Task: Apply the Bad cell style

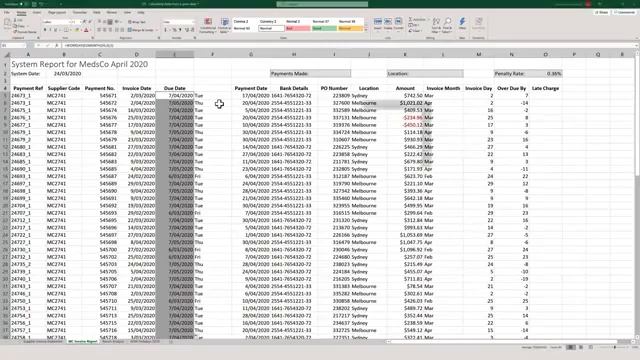Action: (298, 29)
